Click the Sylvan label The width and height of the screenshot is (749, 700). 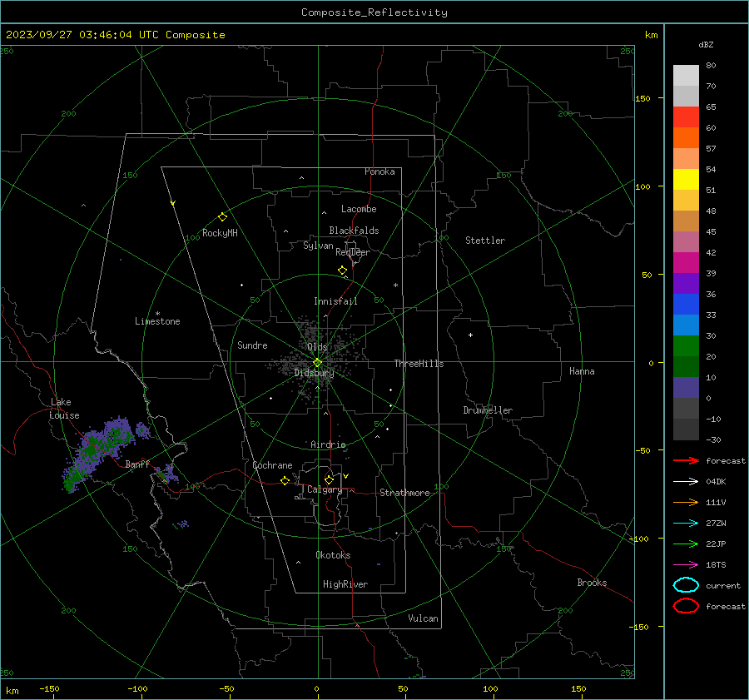coord(318,246)
